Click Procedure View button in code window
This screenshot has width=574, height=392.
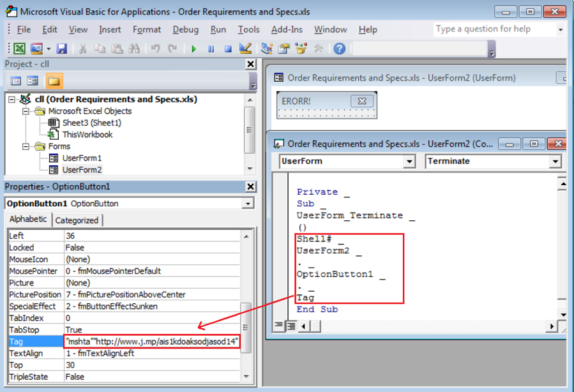[x=279, y=326]
